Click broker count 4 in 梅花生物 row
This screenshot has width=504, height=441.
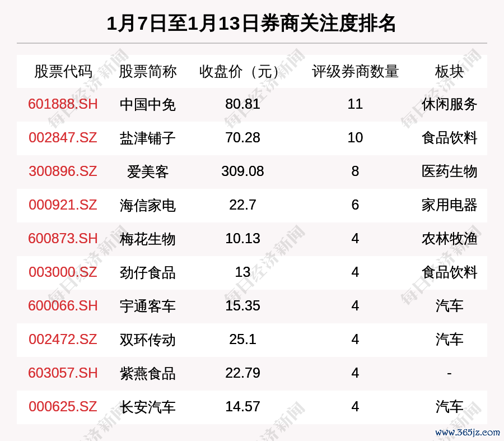[x=355, y=239]
